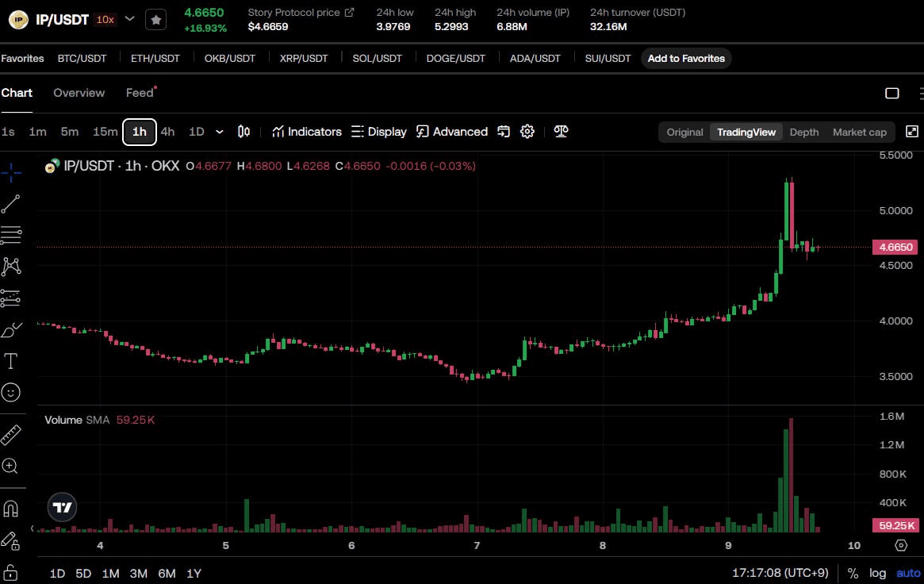Select the TradingView chart view
924x584 pixels.
[x=746, y=132]
